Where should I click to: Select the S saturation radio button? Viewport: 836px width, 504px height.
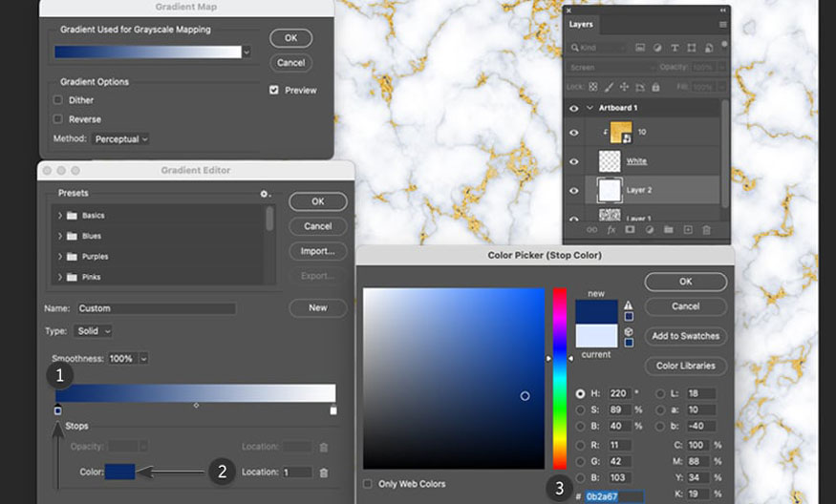[580, 409]
